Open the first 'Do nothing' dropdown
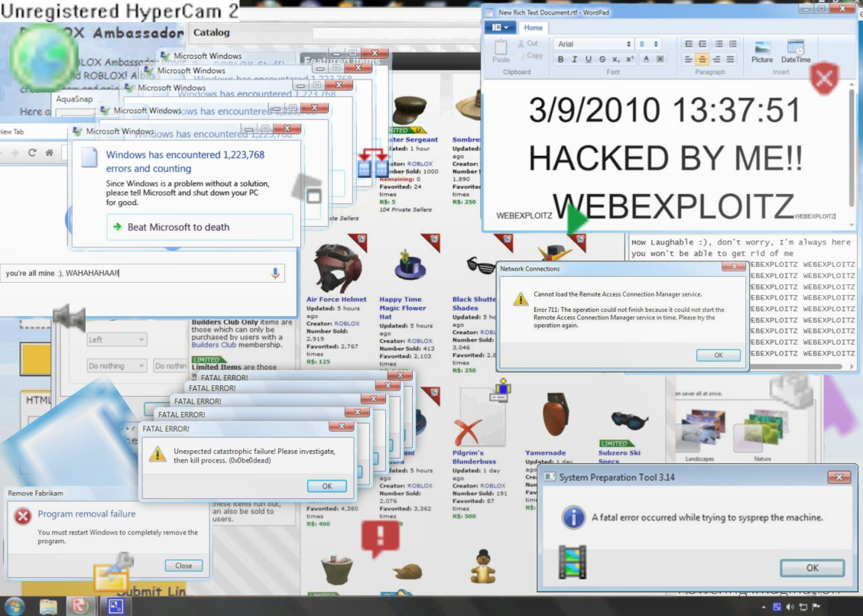The width and height of the screenshot is (863, 616). pos(116,365)
